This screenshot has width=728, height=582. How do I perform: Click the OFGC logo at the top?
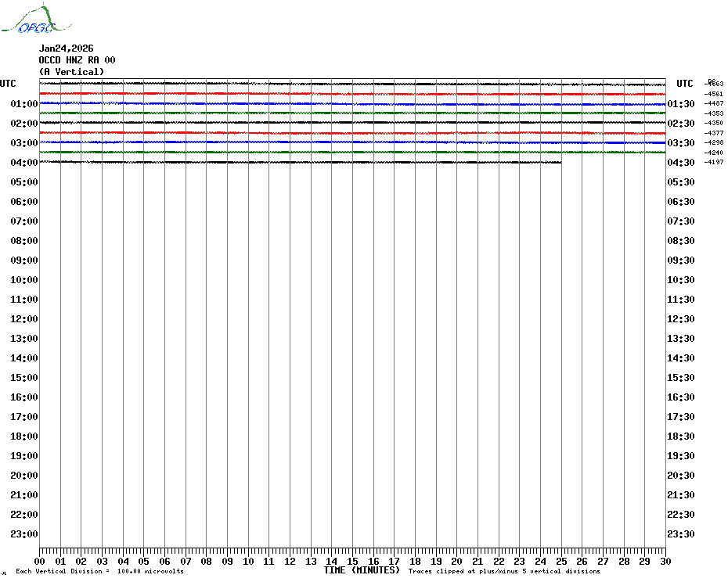[36, 19]
